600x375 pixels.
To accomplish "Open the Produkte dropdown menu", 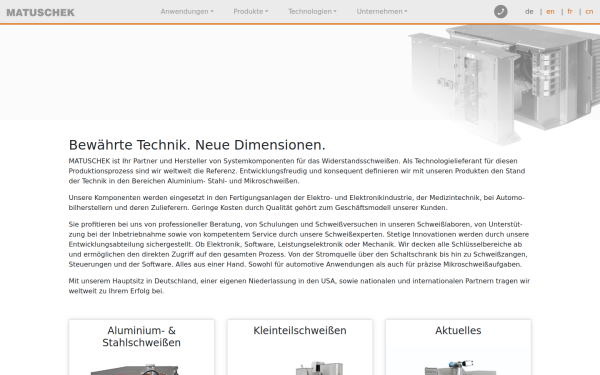I will click(251, 11).
